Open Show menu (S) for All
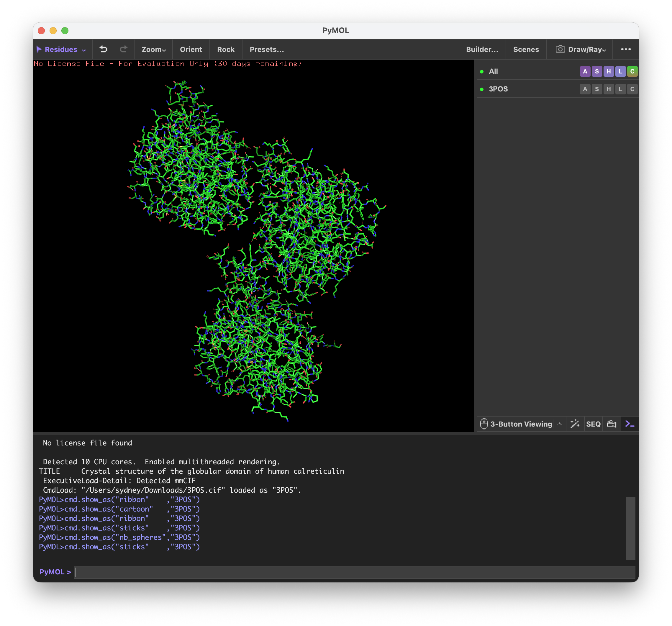 coord(596,71)
